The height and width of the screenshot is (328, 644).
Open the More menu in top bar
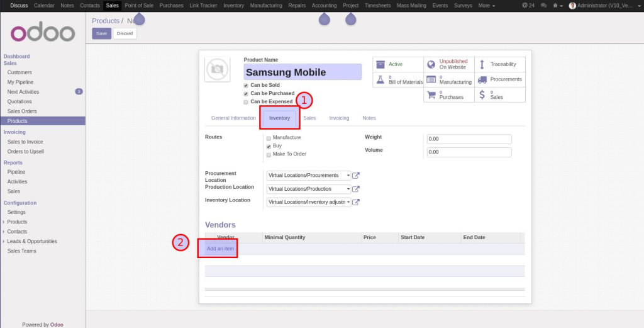coord(486,5)
